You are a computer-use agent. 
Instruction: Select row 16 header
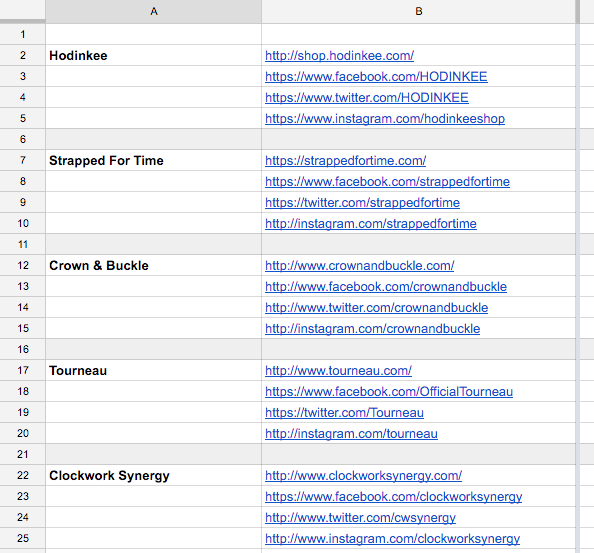[x=23, y=349]
